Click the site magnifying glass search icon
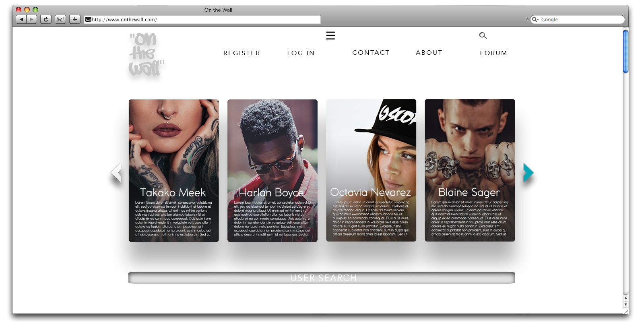 (483, 36)
